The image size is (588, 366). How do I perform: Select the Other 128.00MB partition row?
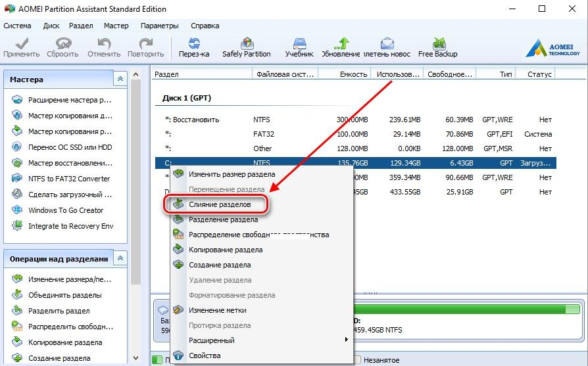356,149
